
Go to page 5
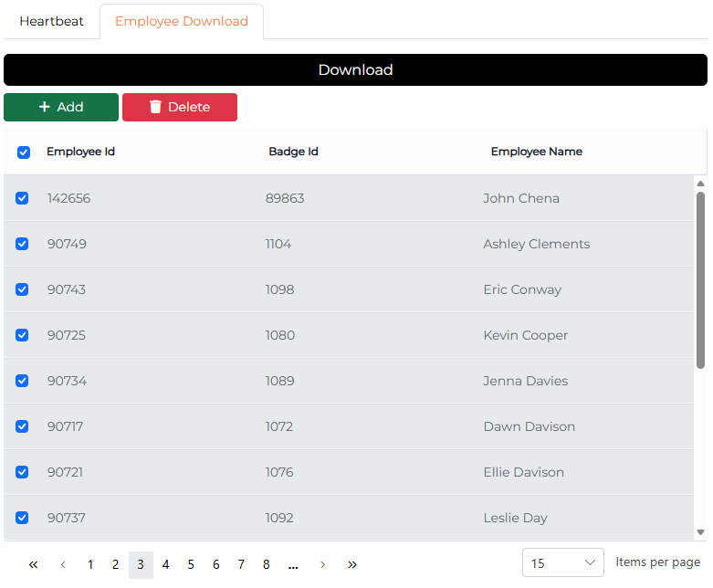191,565
